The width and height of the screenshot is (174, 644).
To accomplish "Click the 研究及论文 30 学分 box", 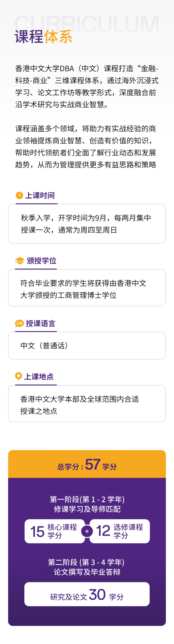I will [87, 594].
